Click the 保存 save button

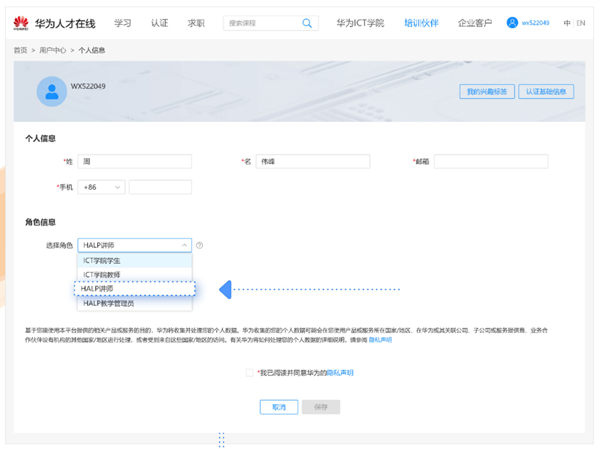[321, 407]
